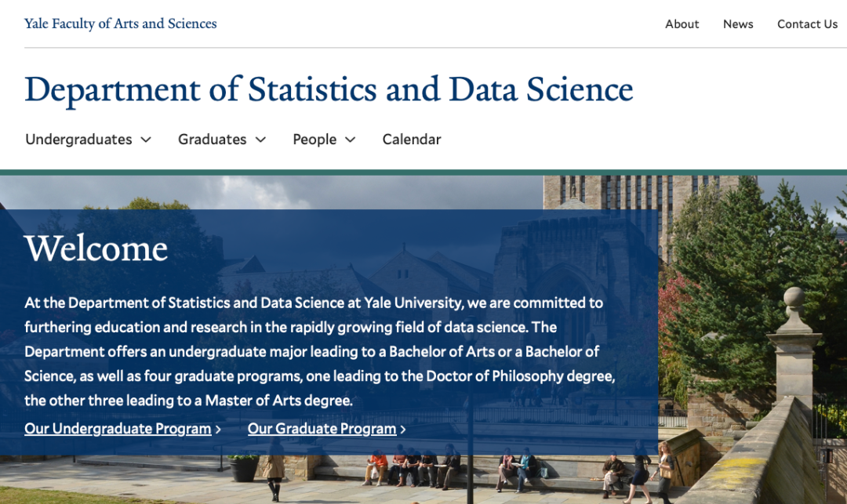Click the Contact Us link
The image size is (847, 504).
point(807,24)
